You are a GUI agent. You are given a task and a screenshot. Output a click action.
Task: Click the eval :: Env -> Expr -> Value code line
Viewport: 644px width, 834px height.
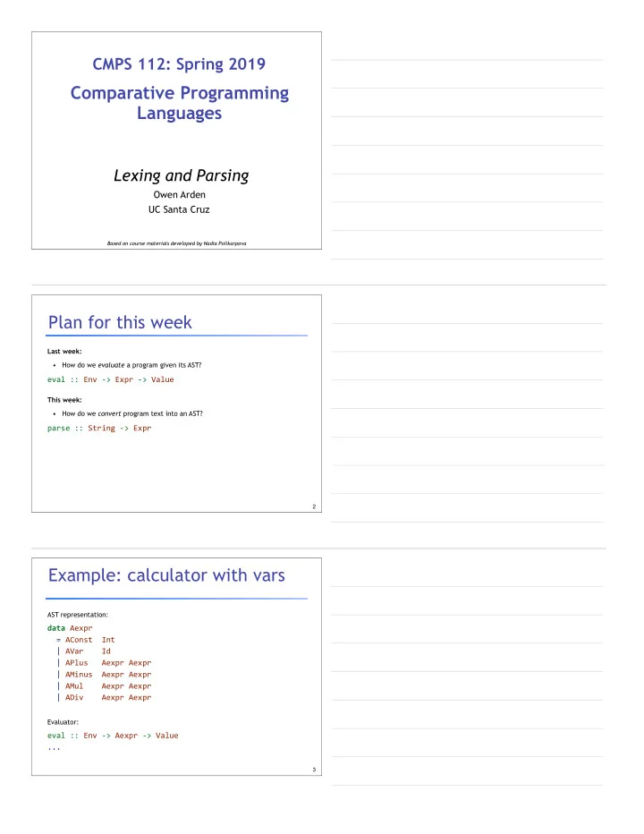[111, 379]
